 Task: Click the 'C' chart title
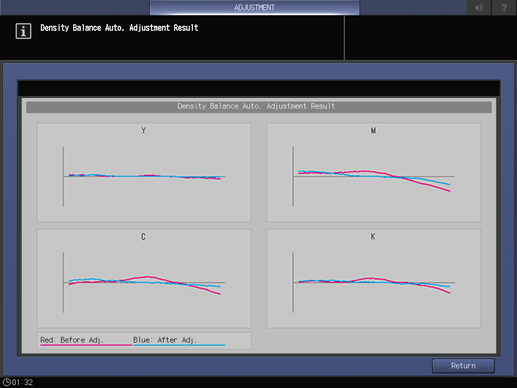(x=143, y=236)
